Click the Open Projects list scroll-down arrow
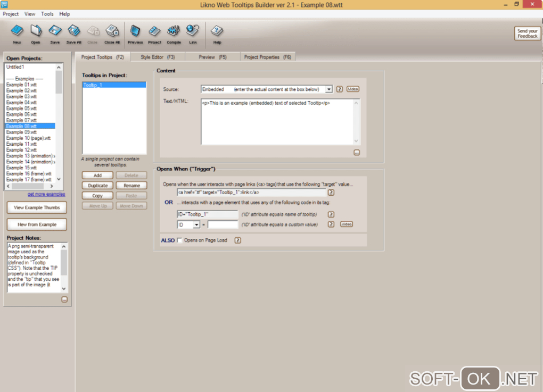 coord(59,179)
